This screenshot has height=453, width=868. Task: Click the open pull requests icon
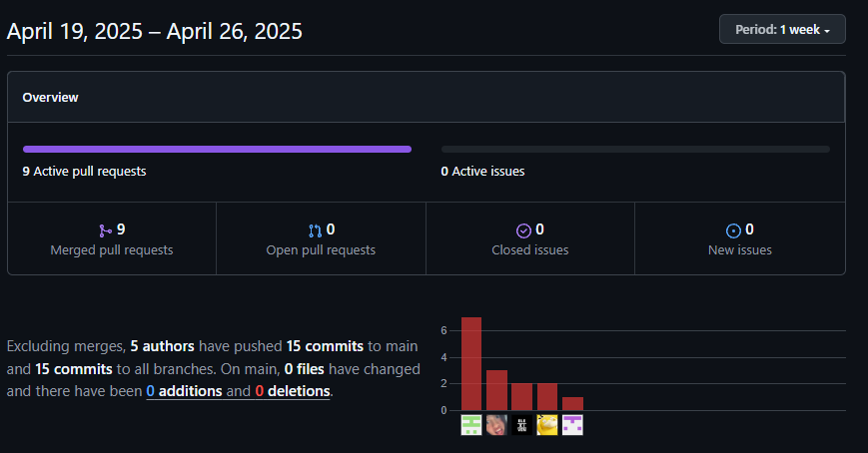[315, 230]
